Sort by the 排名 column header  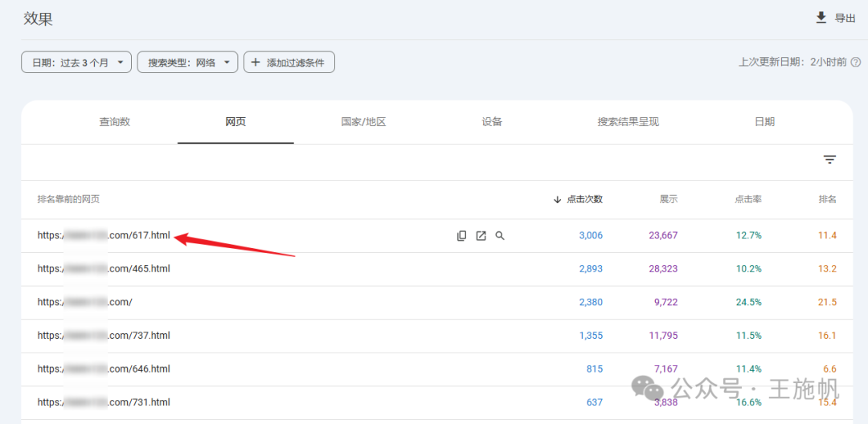[x=828, y=200]
